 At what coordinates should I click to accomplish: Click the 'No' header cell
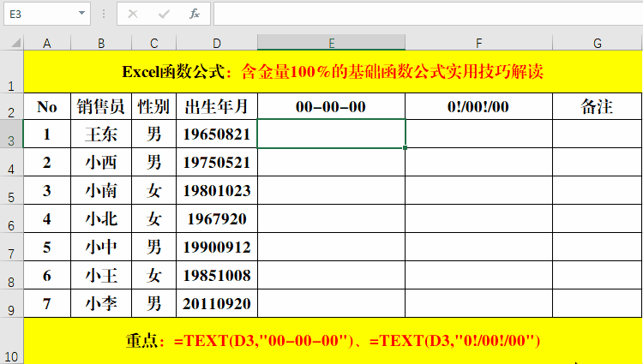pyautogui.click(x=47, y=106)
